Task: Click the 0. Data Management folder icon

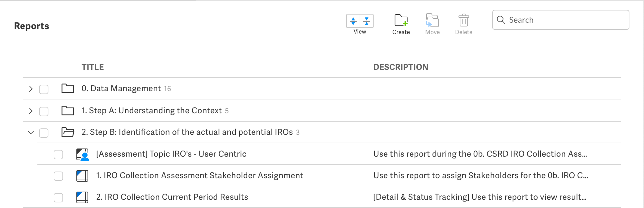Action: click(x=68, y=89)
